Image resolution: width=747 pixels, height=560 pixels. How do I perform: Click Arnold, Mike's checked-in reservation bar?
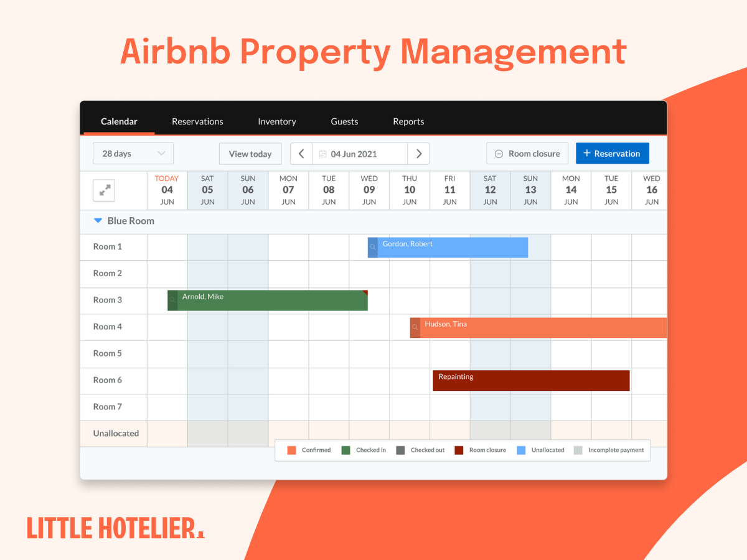[x=268, y=300]
